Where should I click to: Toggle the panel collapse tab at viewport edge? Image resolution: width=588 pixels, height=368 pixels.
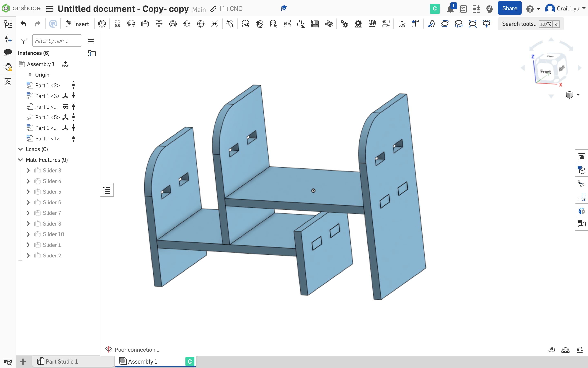[x=107, y=190]
